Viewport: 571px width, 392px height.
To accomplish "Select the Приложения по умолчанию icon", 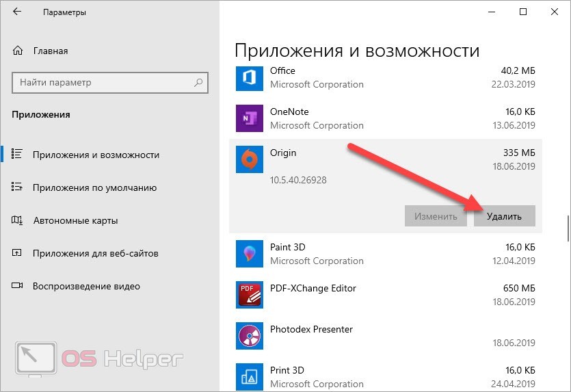I will tap(16, 187).
